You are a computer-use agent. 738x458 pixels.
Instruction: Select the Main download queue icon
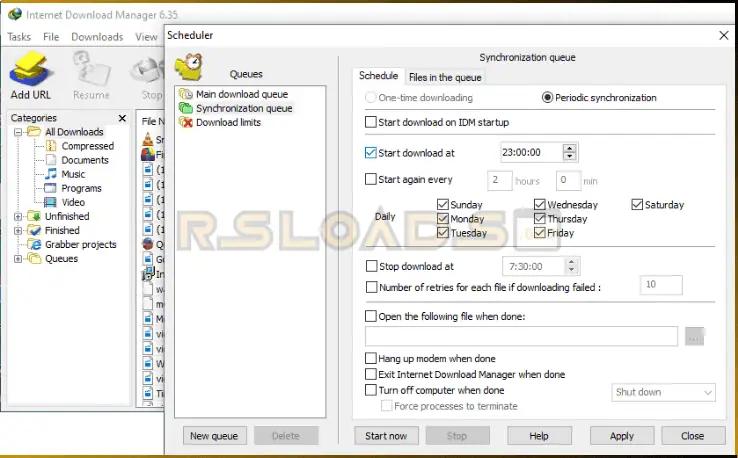[x=186, y=94]
